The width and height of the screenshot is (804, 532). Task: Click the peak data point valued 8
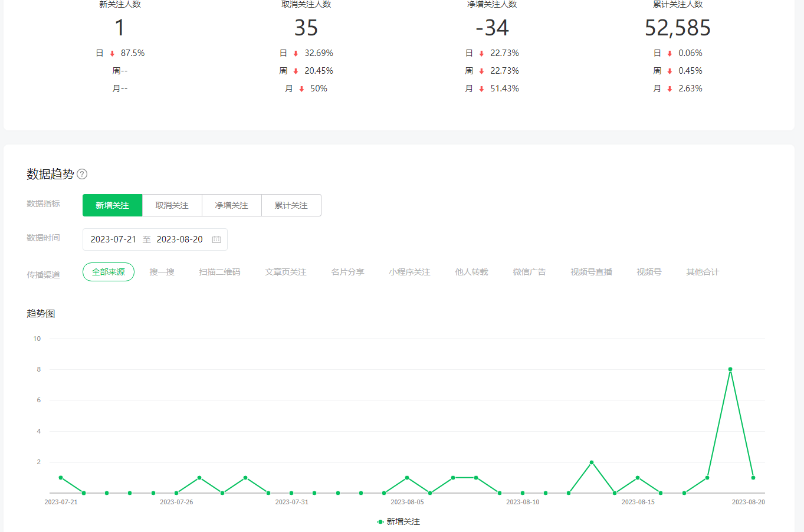click(730, 369)
